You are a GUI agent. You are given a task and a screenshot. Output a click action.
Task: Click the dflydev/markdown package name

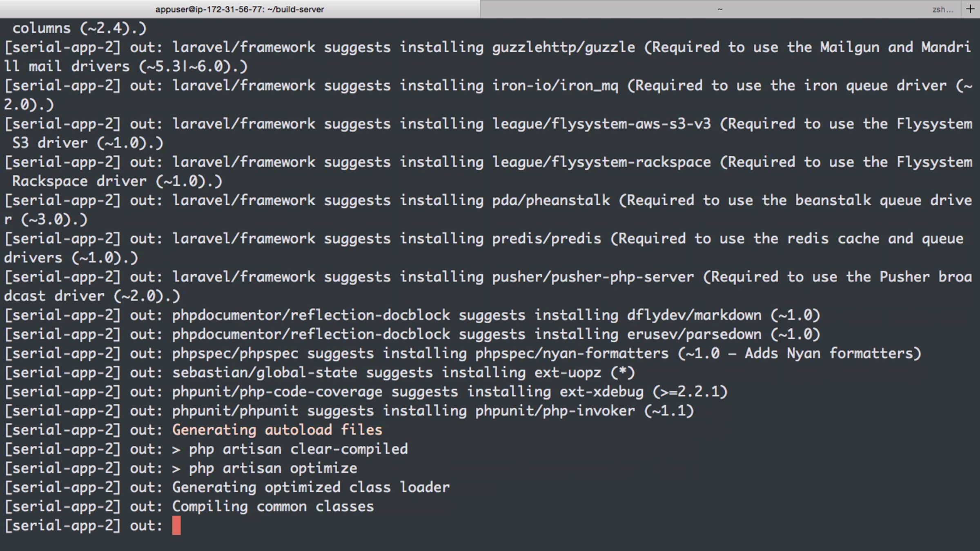pos(694,315)
